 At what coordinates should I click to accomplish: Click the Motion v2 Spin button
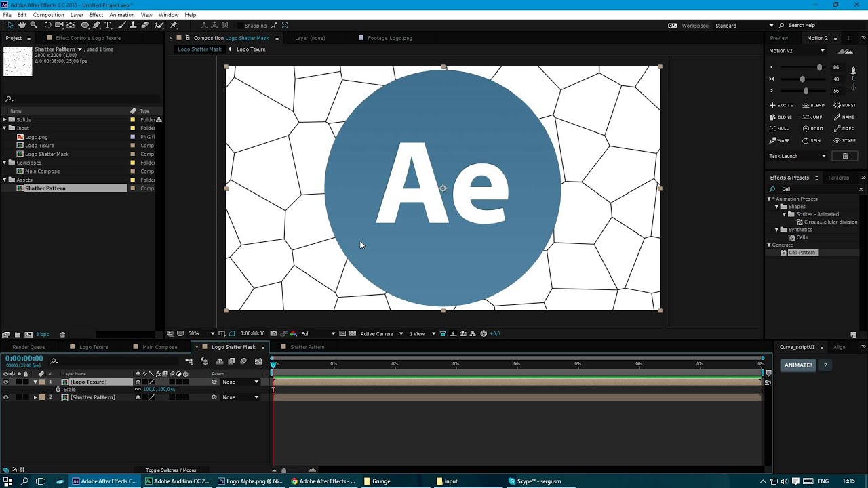[x=812, y=140]
